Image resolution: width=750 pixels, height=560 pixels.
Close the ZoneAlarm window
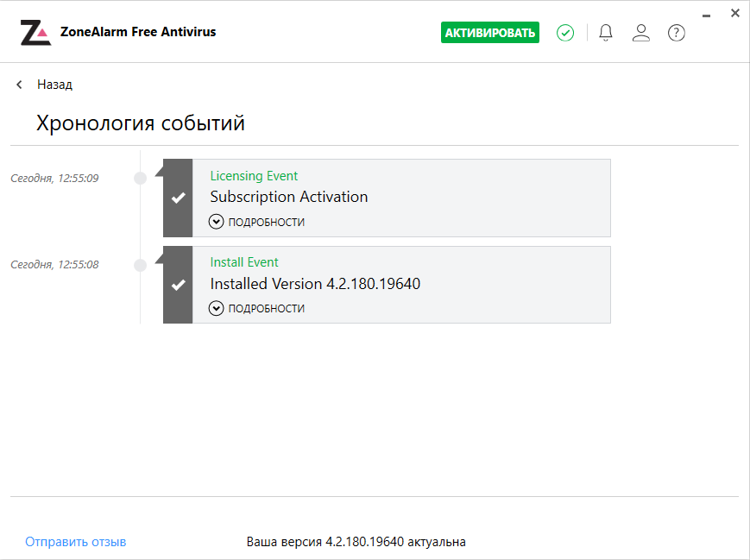(x=735, y=13)
